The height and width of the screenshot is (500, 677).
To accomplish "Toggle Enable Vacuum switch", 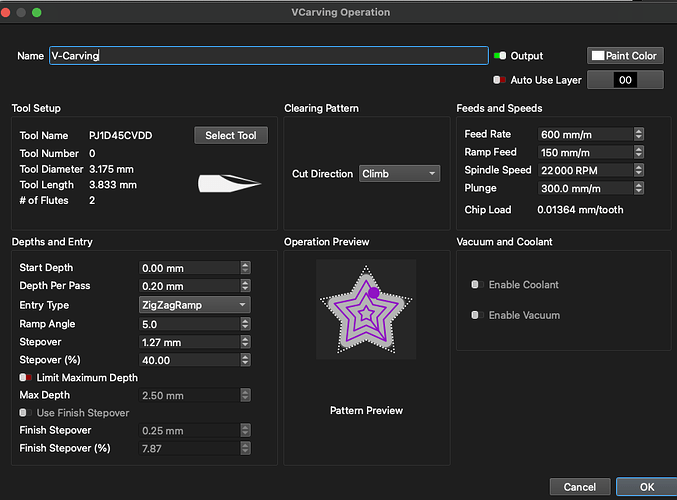I will pos(477,315).
